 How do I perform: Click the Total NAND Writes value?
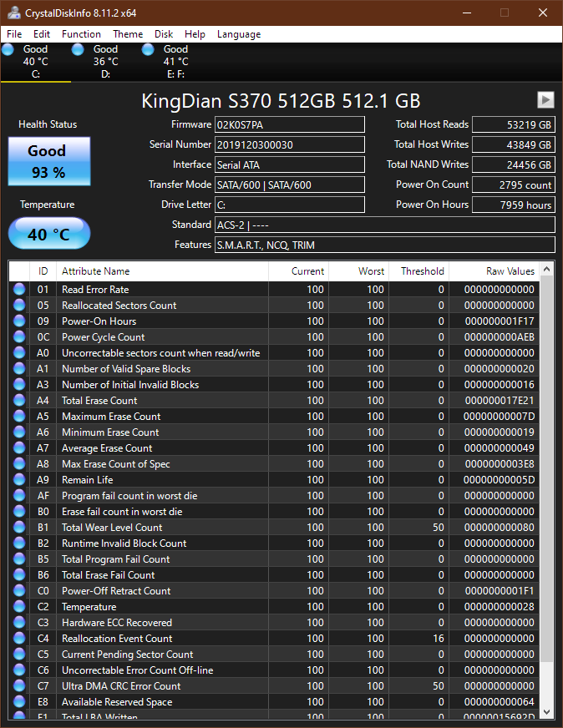[x=513, y=164]
